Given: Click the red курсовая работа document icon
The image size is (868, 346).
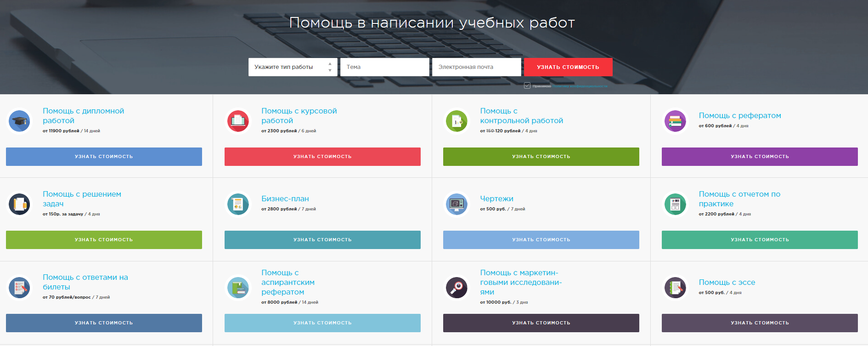Looking at the screenshot, I should [238, 121].
